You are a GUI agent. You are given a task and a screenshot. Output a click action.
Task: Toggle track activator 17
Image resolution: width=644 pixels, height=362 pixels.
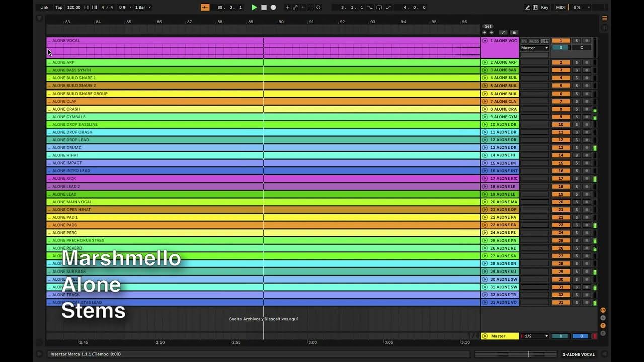pos(561,178)
